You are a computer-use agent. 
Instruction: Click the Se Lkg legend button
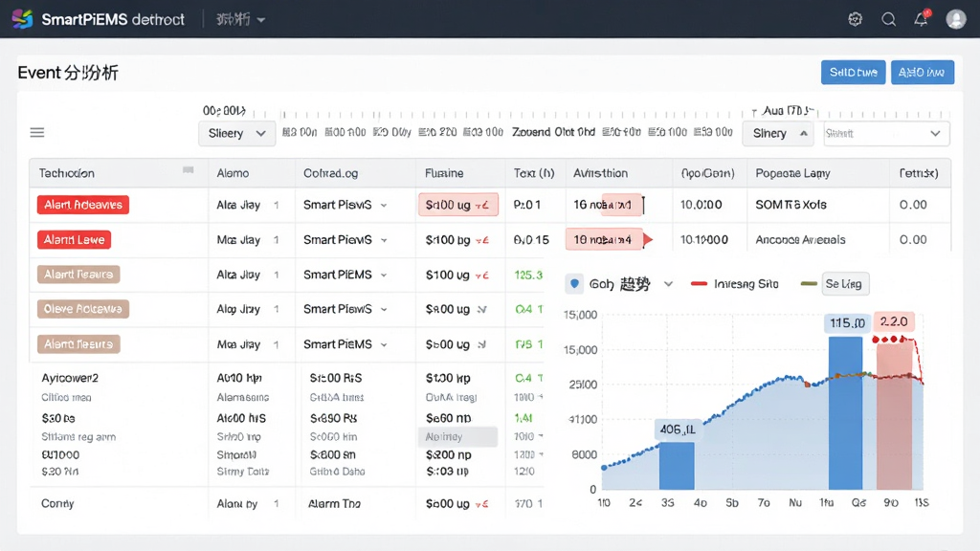coord(844,284)
